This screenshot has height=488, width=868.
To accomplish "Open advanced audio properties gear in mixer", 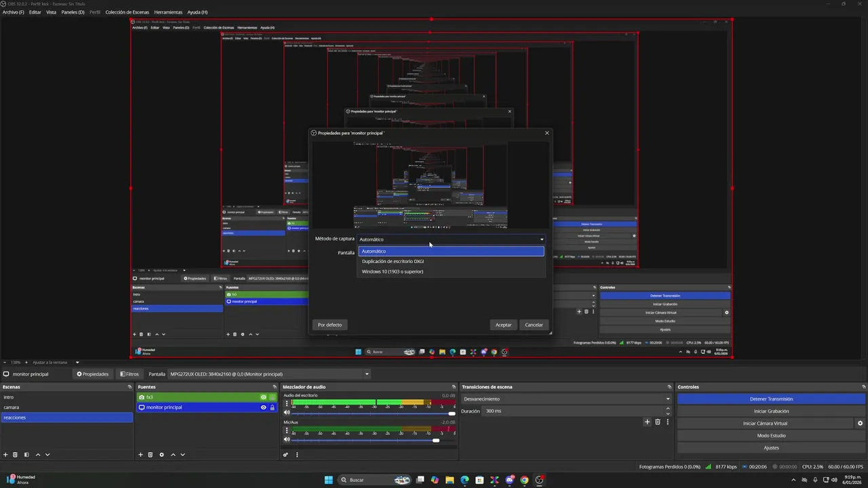I will (x=286, y=455).
